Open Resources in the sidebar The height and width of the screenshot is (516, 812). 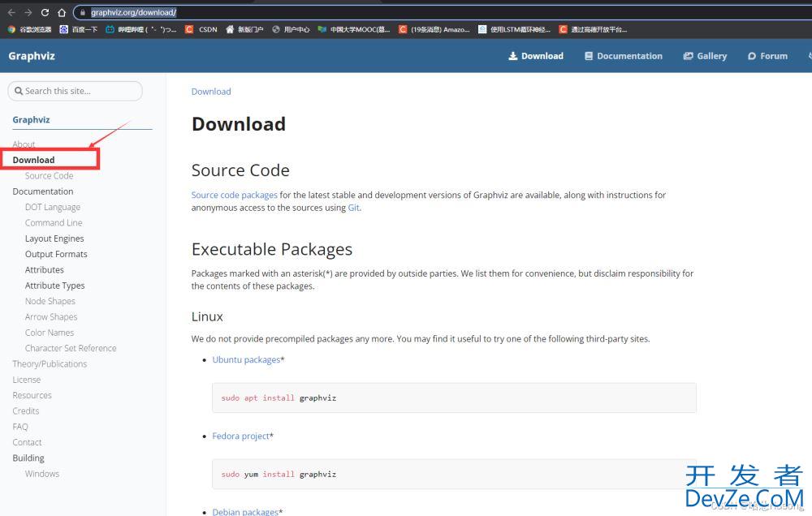point(32,395)
